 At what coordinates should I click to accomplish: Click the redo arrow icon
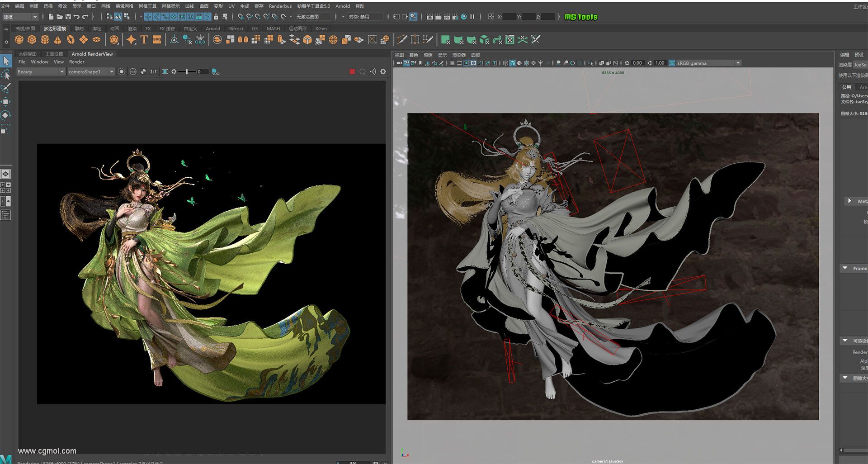coord(85,17)
